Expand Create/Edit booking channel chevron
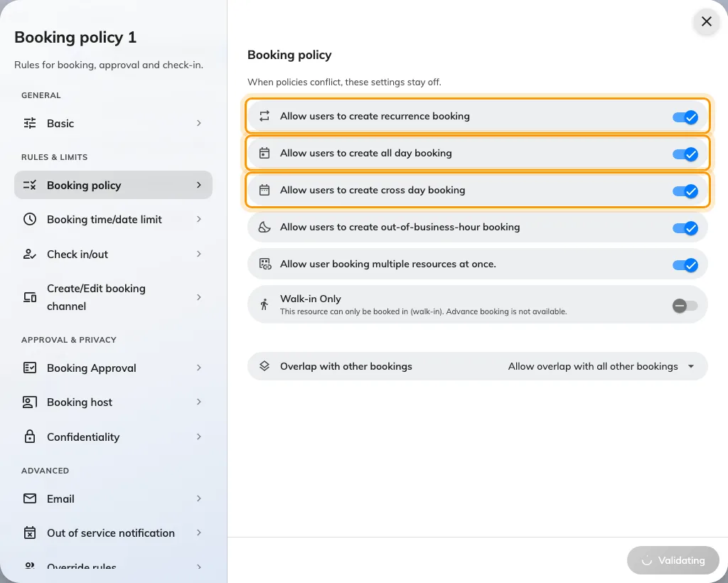 (x=199, y=297)
